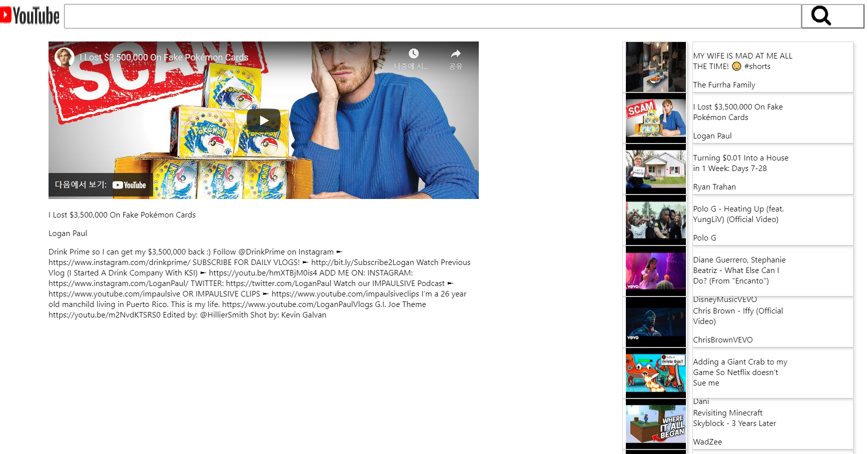This screenshot has width=868, height=454.
Task: Click WadZee channel name
Action: (707, 442)
